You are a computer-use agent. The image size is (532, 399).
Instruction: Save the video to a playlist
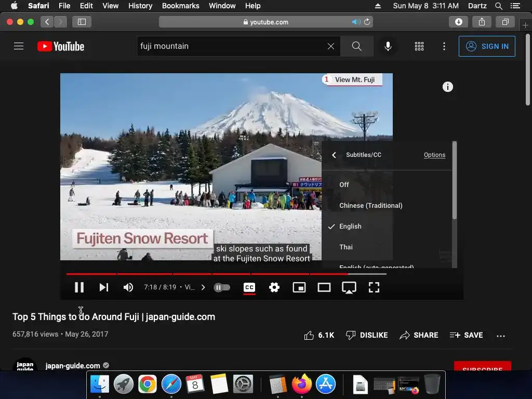466,335
